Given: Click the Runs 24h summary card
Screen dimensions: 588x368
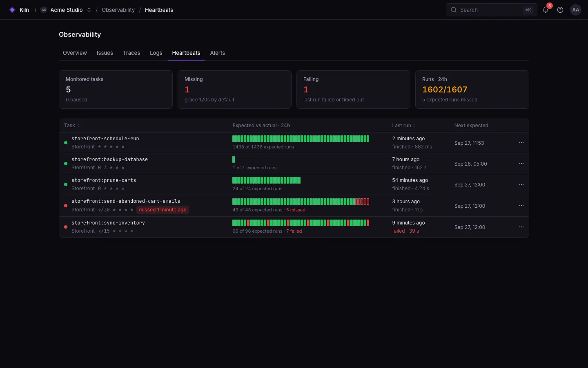Looking at the screenshot, I should 472,90.
